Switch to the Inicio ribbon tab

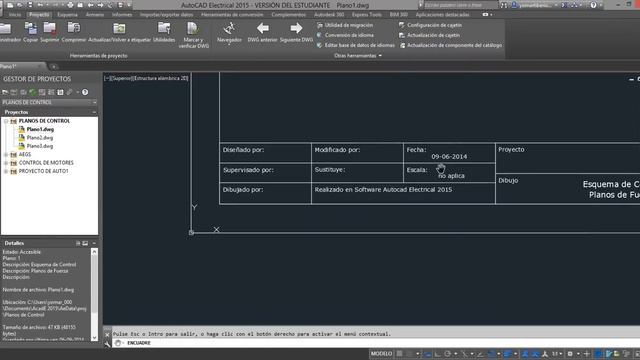tap(15, 15)
